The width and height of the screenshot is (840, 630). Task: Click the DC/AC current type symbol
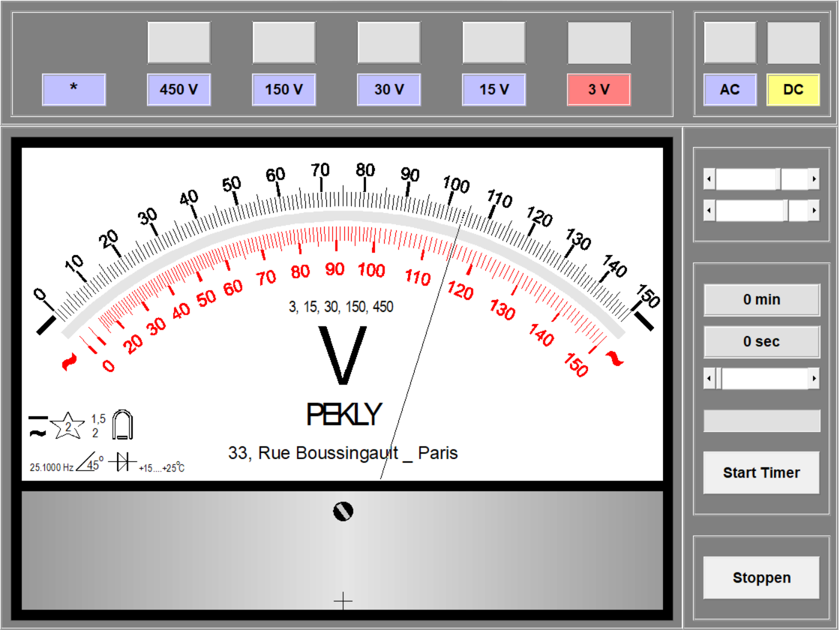[x=38, y=426]
